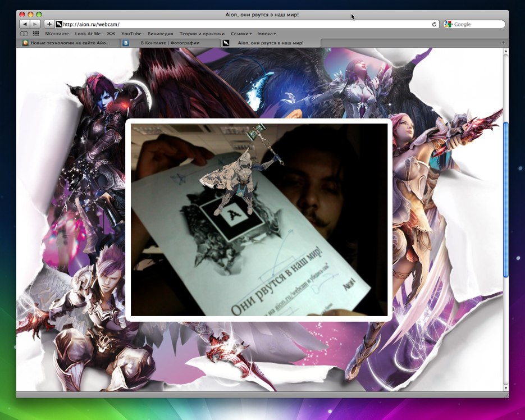525x420 pixels.
Task: Expand the Innova bookmarks folder
Action: click(x=267, y=34)
